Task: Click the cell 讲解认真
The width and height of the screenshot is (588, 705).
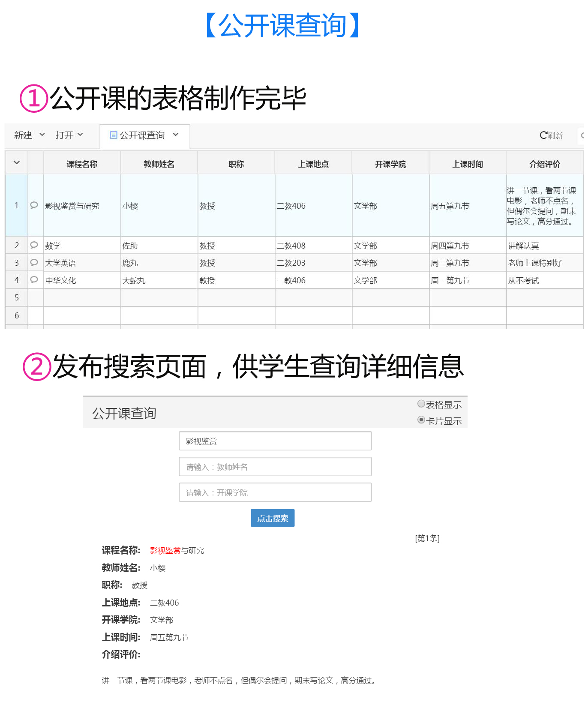Action: (545, 245)
